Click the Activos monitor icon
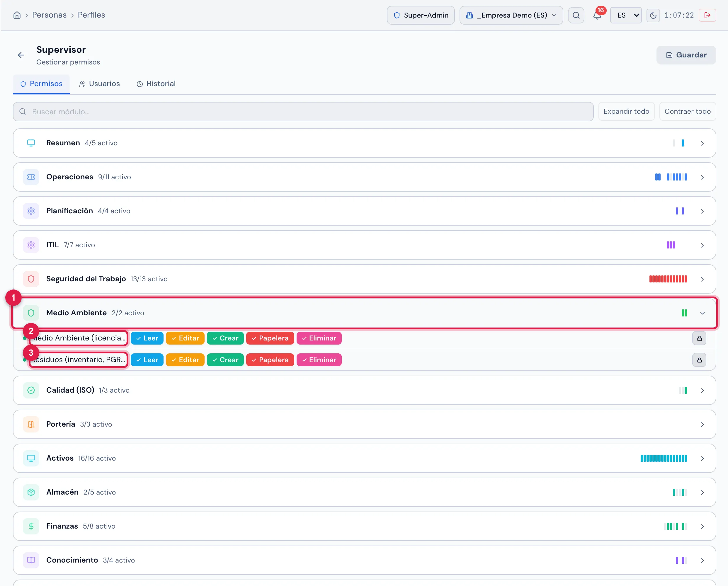This screenshot has width=728, height=586. point(31,459)
